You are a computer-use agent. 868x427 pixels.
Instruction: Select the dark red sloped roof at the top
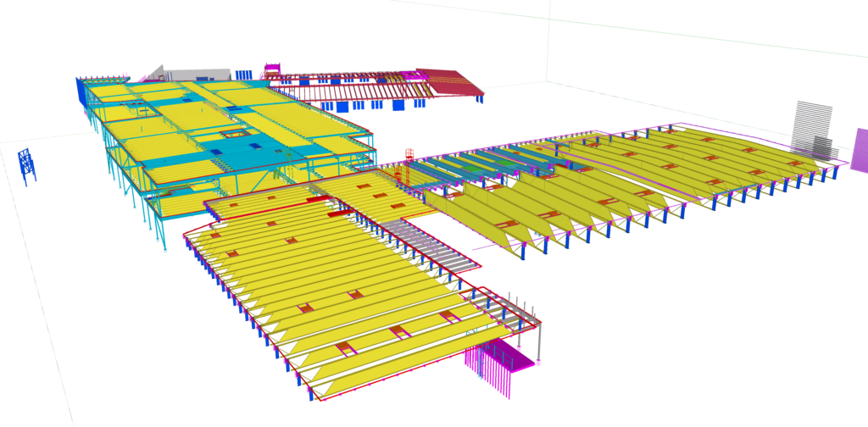pyautogui.click(x=449, y=83)
